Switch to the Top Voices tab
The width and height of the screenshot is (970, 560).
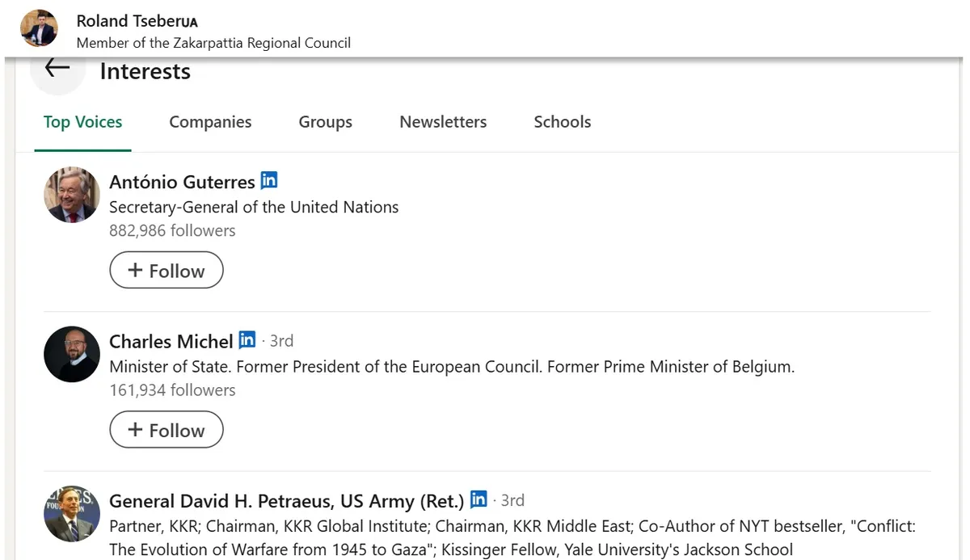point(82,122)
